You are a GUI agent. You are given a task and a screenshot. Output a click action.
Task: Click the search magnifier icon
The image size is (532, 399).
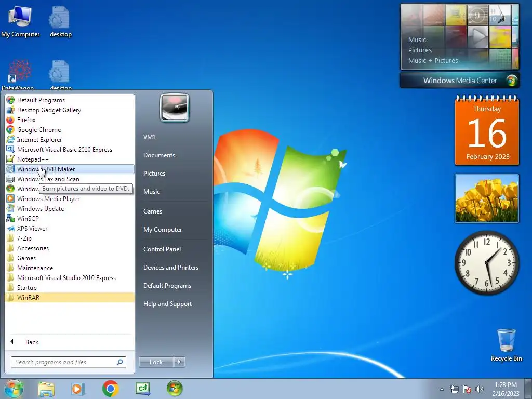coord(120,362)
